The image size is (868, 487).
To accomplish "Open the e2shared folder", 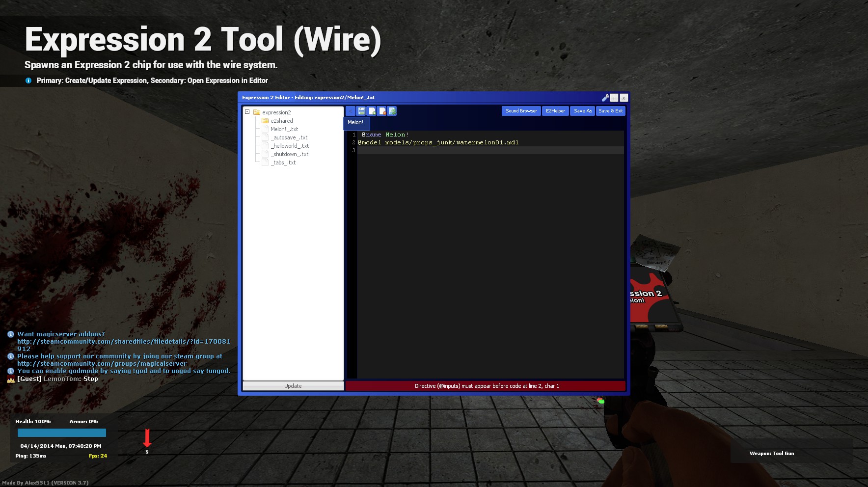I will [282, 121].
